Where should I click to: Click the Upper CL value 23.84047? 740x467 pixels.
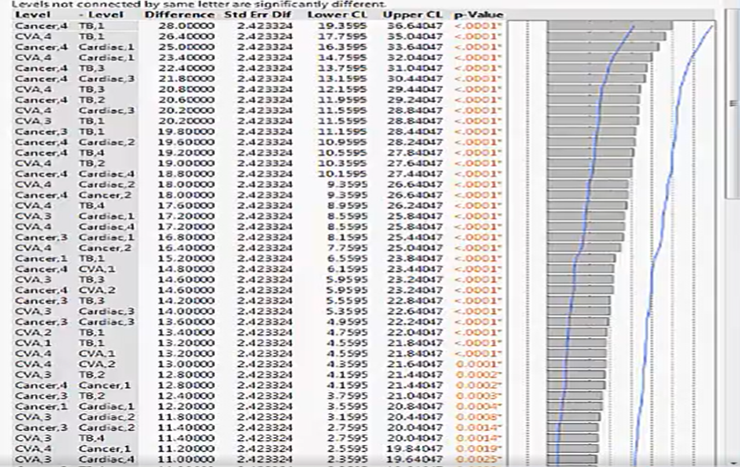(x=415, y=258)
